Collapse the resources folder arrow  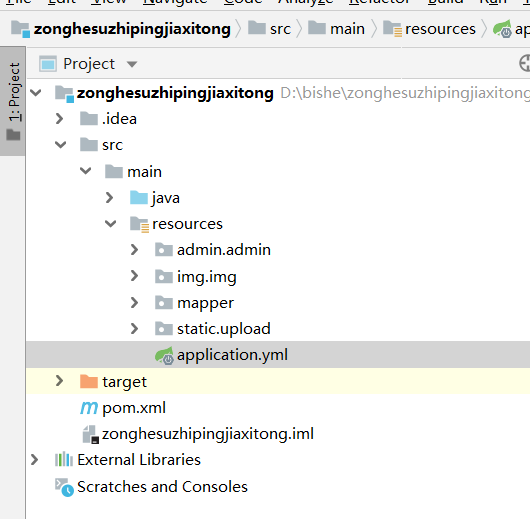pyautogui.click(x=111, y=223)
